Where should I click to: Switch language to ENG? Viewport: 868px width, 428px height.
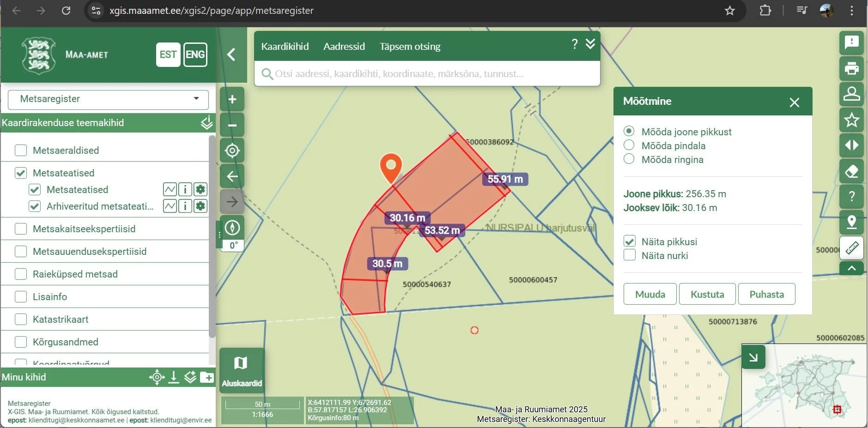click(195, 54)
